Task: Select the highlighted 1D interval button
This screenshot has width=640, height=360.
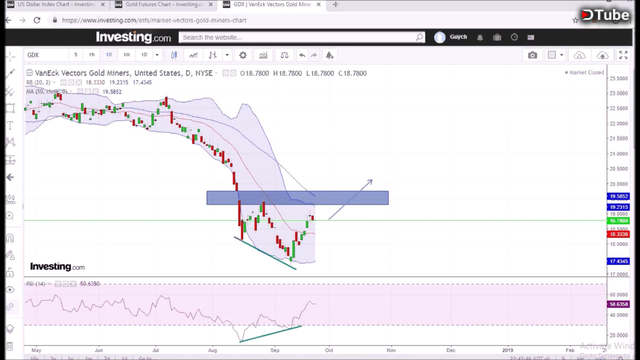Action: coord(109,55)
